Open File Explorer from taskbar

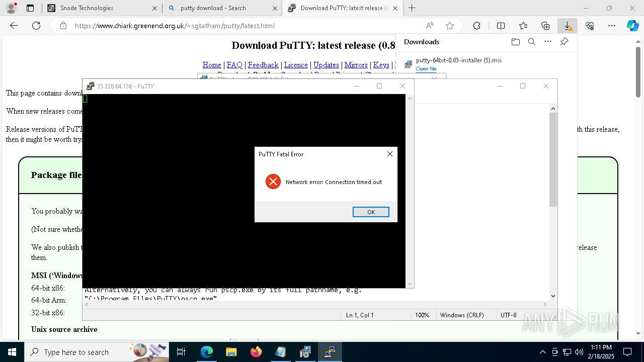tap(231, 352)
